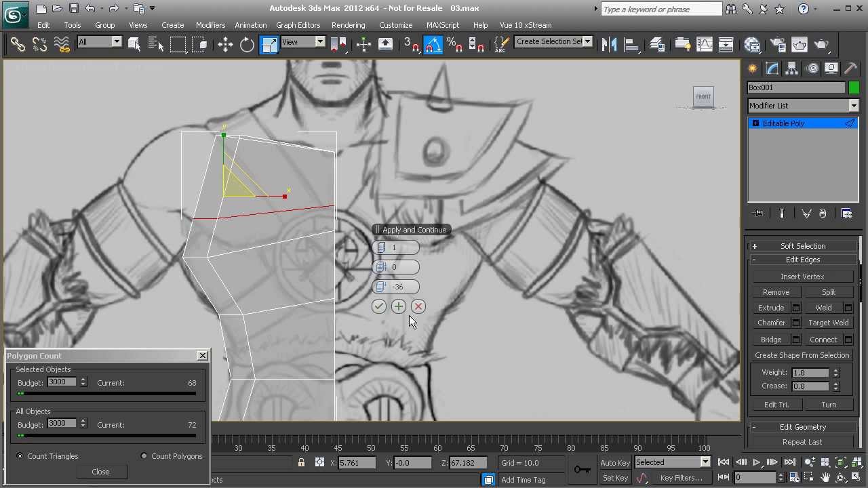
Task: Toggle the Spinner Snap icon
Action: [476, 45]
